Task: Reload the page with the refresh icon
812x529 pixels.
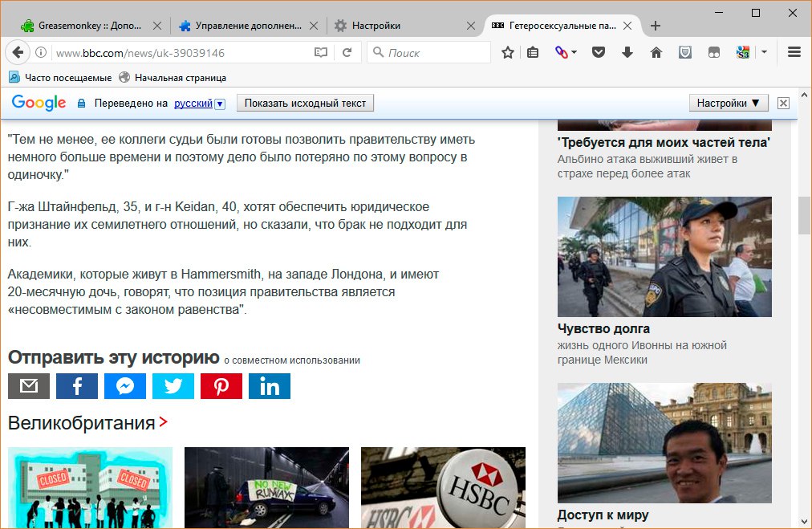Action: pos(347,52)
